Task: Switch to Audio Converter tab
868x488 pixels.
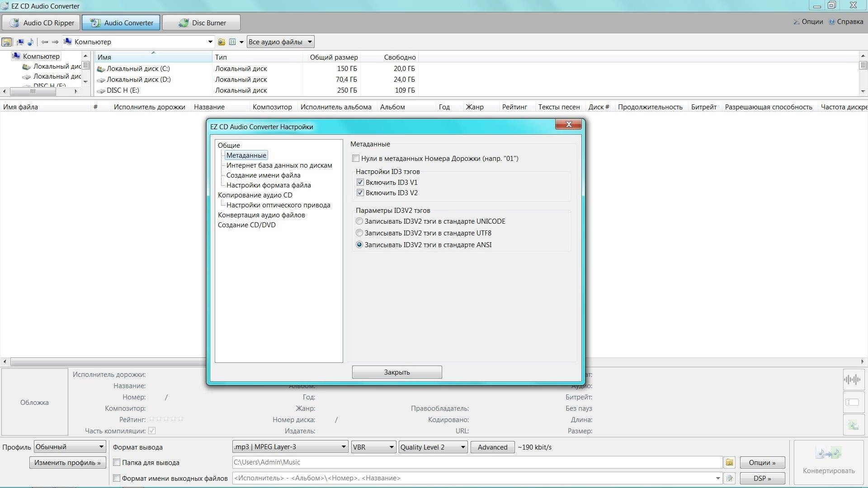Action: click(x=121, y=23)
